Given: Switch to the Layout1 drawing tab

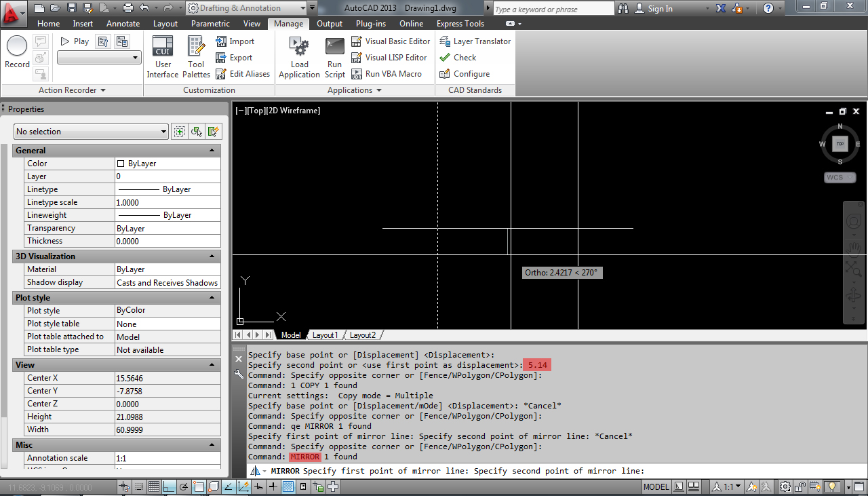Looking at the screenshot, I should tap(324, 335).
